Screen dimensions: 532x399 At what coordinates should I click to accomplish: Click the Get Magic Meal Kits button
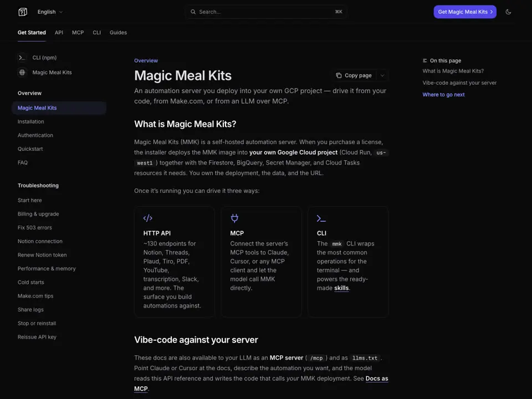click(465, 12)
